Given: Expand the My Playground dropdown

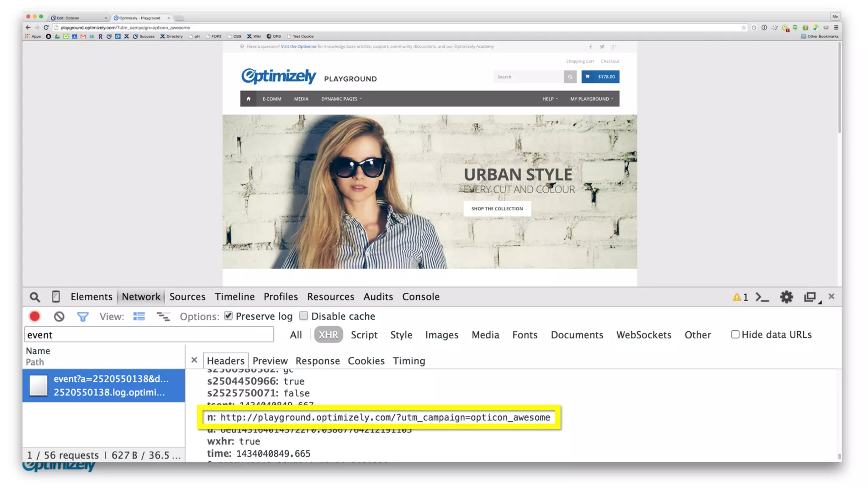Looking at the screenshot, I should [591, 99].
